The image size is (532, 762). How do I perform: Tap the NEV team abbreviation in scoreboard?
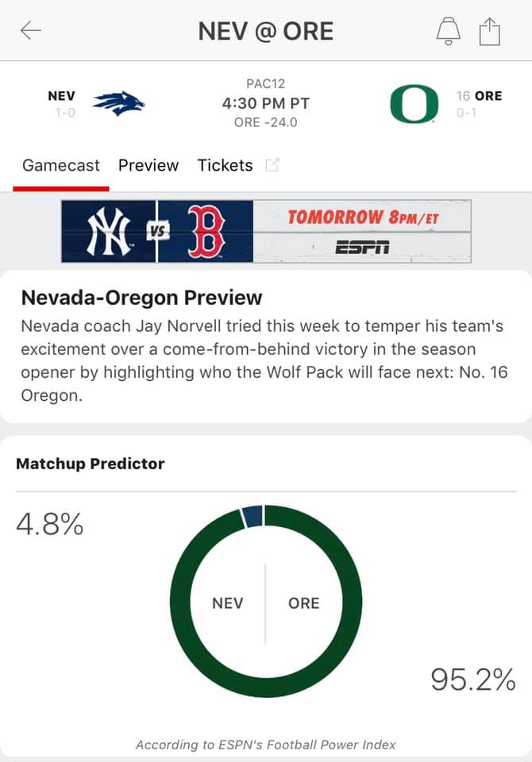click(x=61, y=96)
